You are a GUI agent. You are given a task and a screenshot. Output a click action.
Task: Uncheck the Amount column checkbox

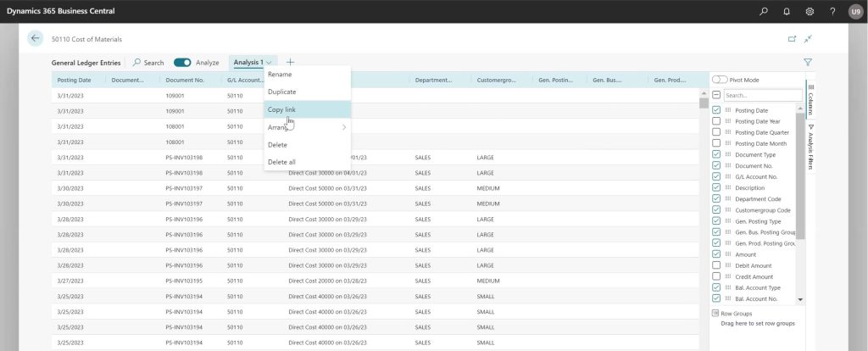[x=716, y=254]
